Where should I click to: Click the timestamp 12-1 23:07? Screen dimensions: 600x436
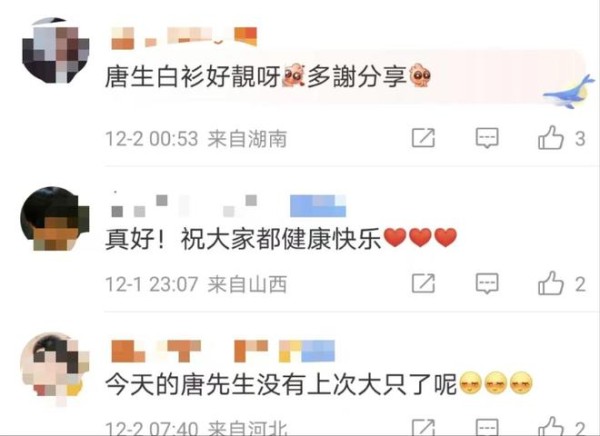pyautogui.click(x=152, y=284)
